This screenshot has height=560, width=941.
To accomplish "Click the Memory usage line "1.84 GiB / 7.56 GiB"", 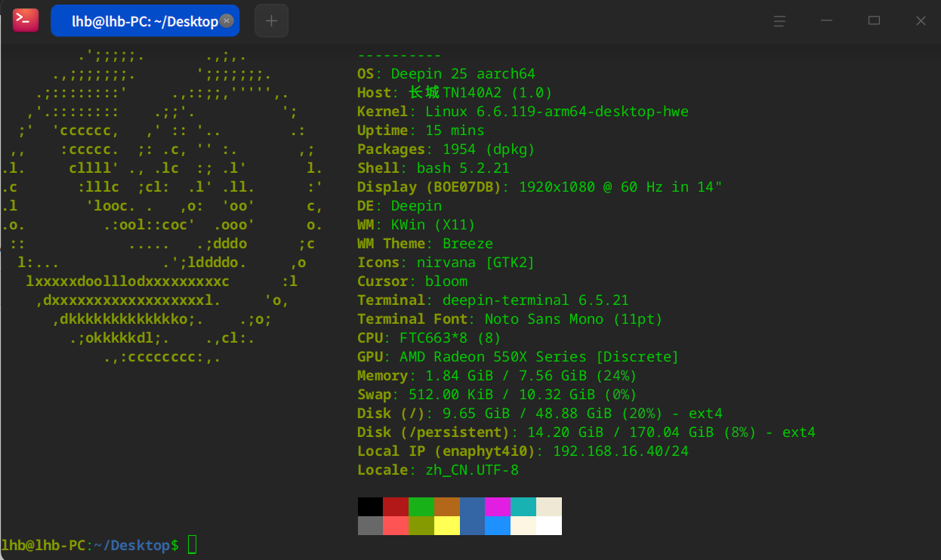I will click(497, 376).
